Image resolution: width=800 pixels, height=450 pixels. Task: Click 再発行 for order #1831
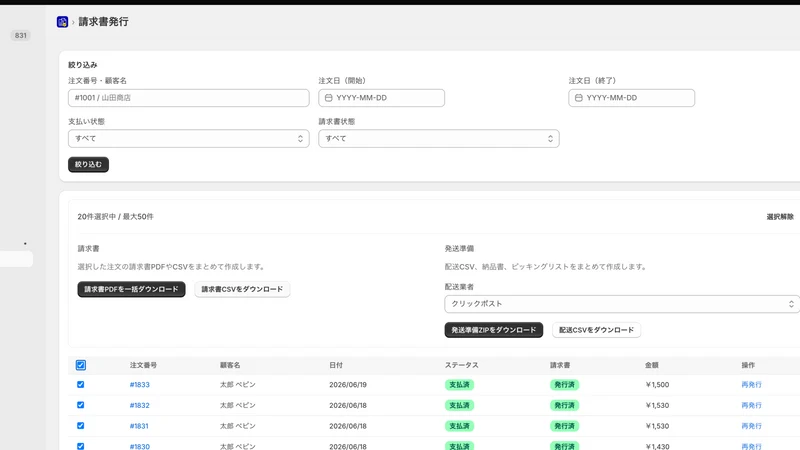(752, 426)
